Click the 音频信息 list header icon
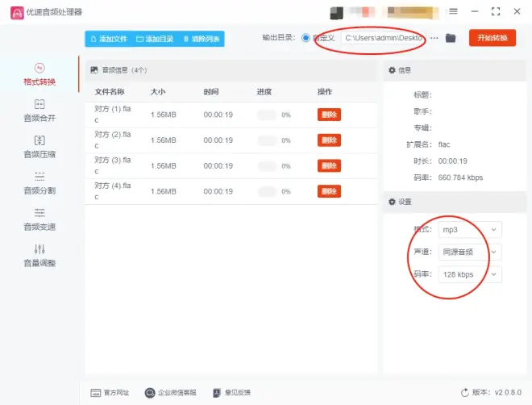 [94, 70]
